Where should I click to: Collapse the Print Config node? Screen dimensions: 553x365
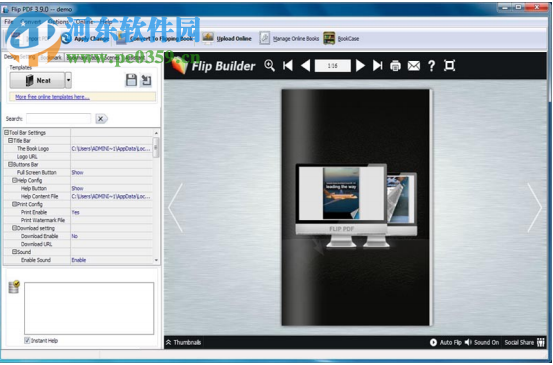click(15, 204)
